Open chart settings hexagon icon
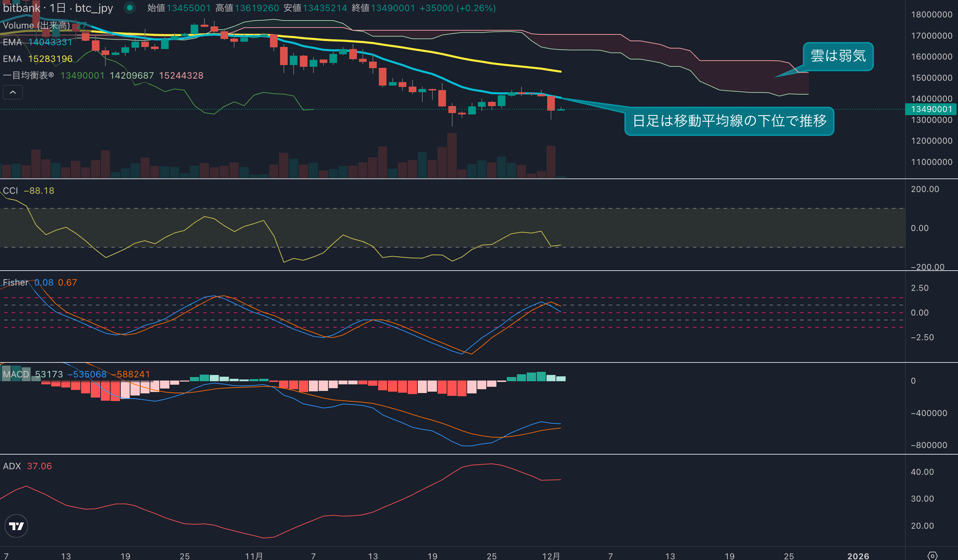This screenshot has height=560, width=958. [932, 556]
